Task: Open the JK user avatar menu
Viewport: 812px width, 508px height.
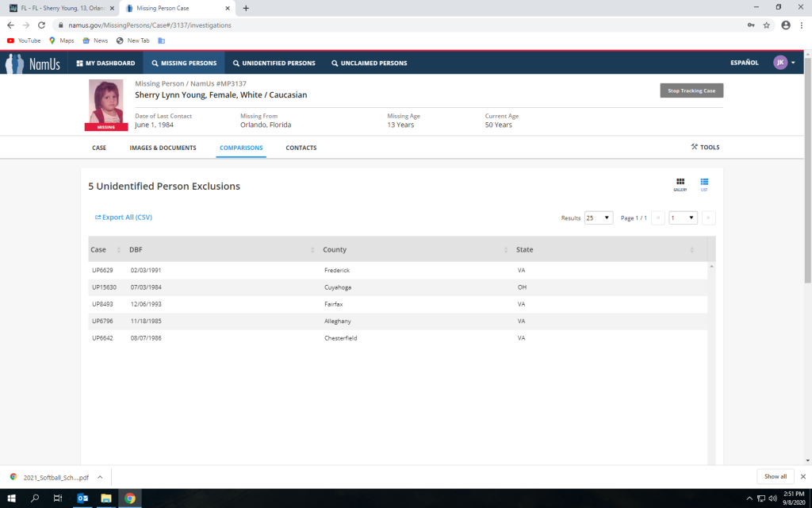Action: point(783,63)
